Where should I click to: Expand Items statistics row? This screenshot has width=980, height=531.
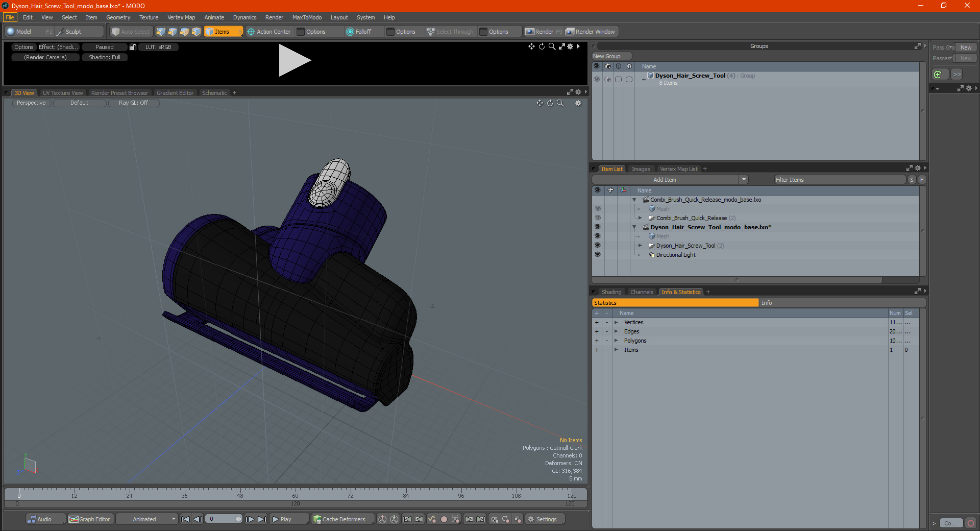(617, 350)
